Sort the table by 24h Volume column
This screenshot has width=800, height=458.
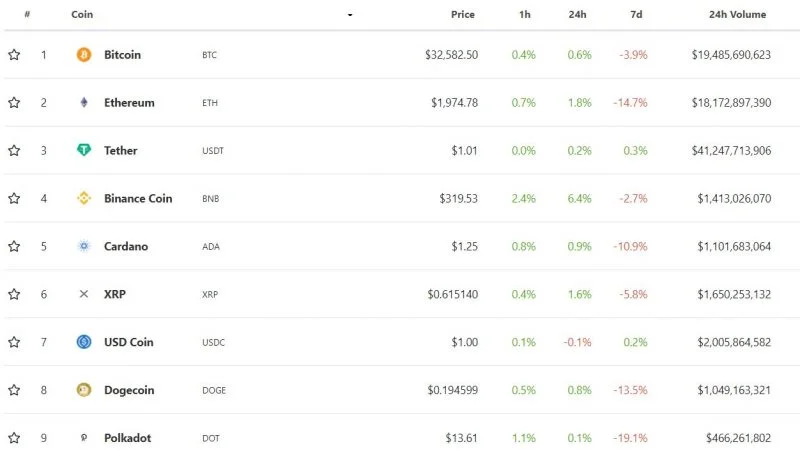coord(737,14)
